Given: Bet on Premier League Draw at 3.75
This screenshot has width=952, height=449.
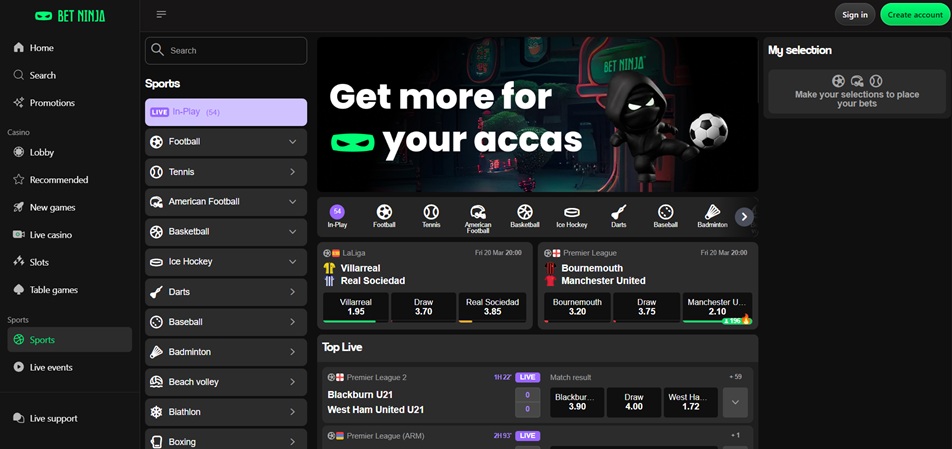Looking at the screenshot, I should [647, 307].
